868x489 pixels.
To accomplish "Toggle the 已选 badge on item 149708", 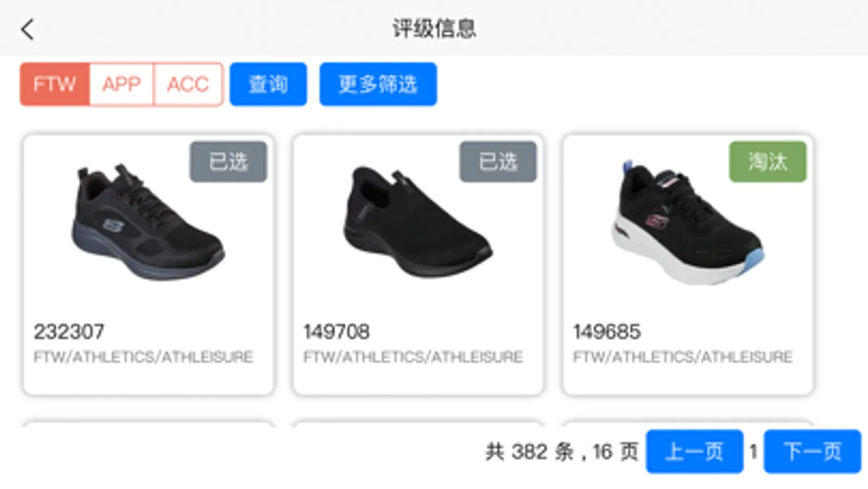I will coord(498,162).
